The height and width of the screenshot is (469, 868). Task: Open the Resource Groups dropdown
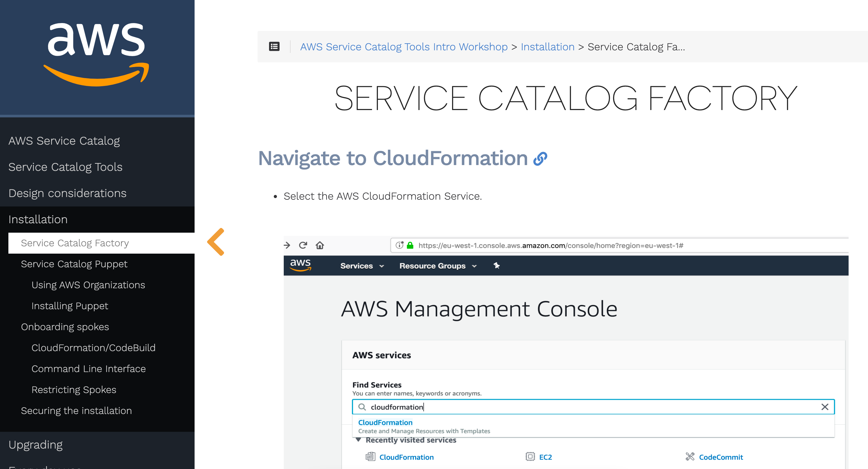[438, 266]
